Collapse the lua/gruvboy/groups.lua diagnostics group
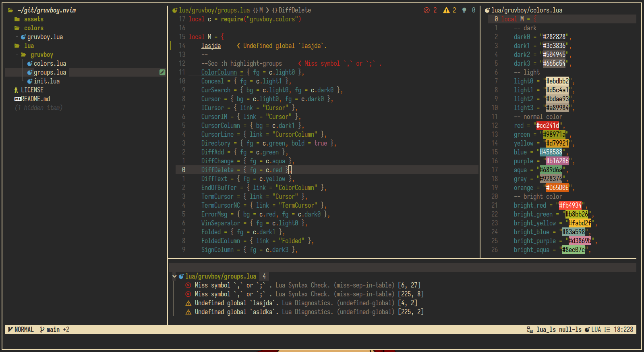Image resolution: width=644 pixels, height=352 pixels. pyautogui.click(x=174, y=277)
